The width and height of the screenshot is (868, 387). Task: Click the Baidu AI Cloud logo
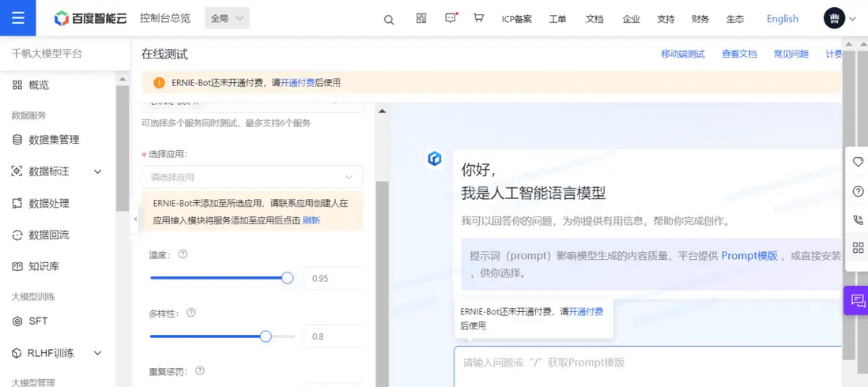point(90,18)
